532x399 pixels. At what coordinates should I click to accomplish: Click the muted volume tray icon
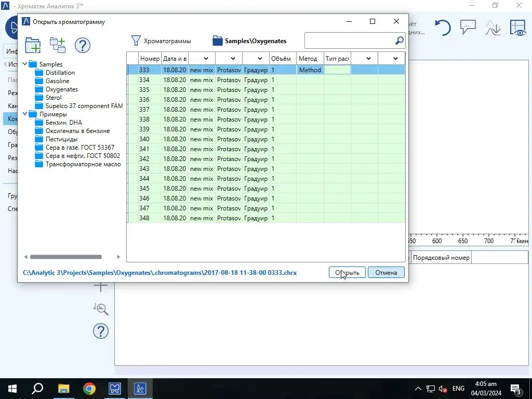pos(443,389)
